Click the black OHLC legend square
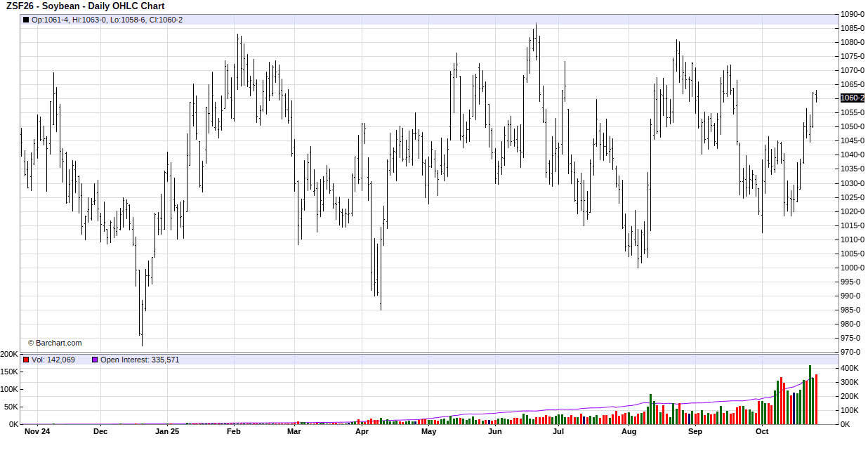Image resolution: width=868 pixels, height=453 pixels. click(x=26, y=20)
